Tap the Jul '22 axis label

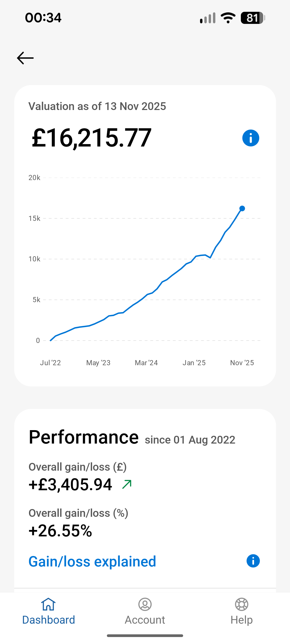[50, 363]
